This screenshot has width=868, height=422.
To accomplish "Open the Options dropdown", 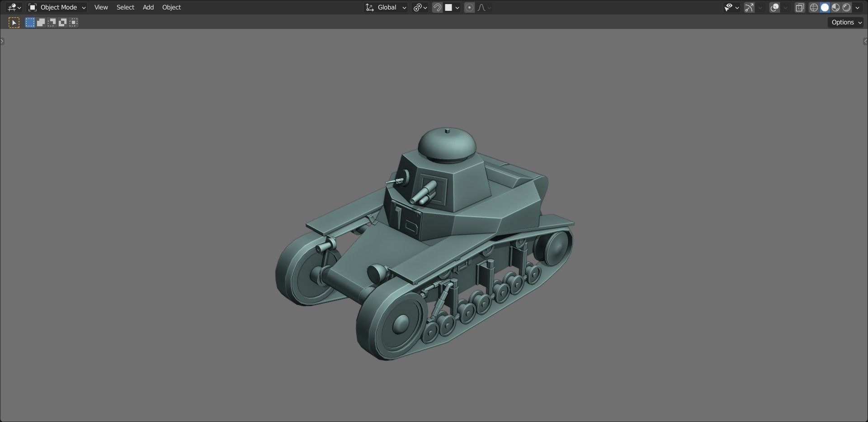I will (846, 22).
